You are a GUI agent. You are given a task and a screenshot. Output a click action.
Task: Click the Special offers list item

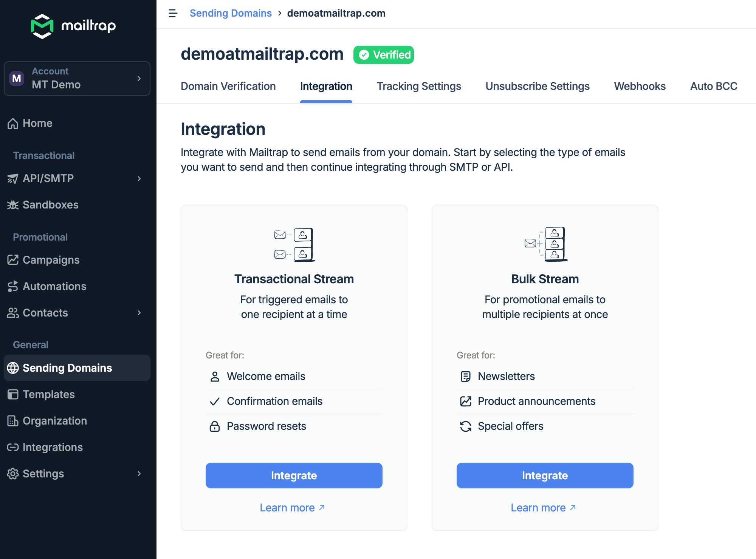pos(545,426)
